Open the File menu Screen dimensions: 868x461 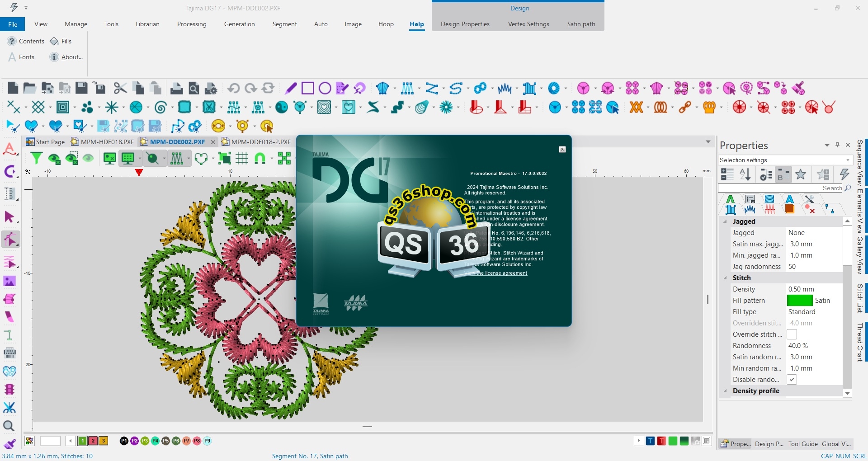click(x=13, y=24)
